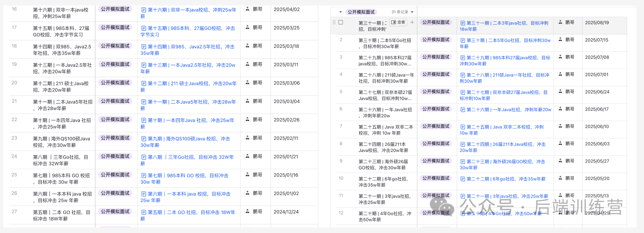This screenshot has width=644, height=233.
Task: Select the 公开模拟面试 group header label
Action: click(361, 12)
